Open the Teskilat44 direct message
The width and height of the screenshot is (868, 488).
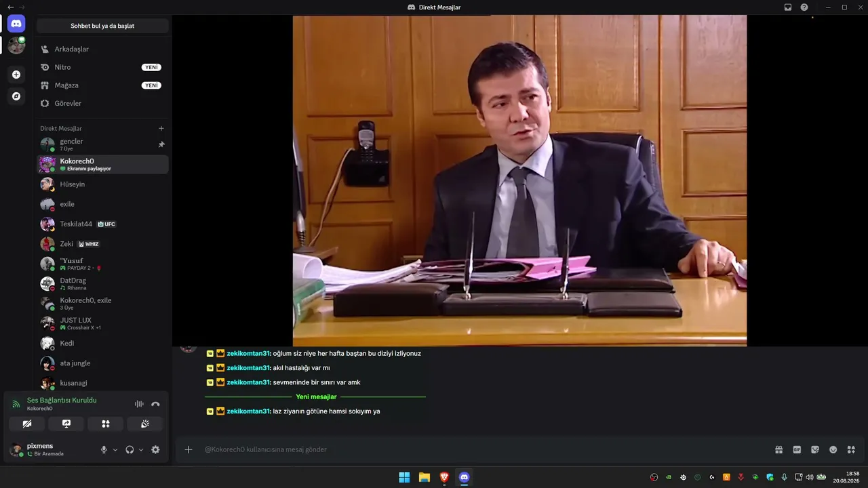pos(102,224)
